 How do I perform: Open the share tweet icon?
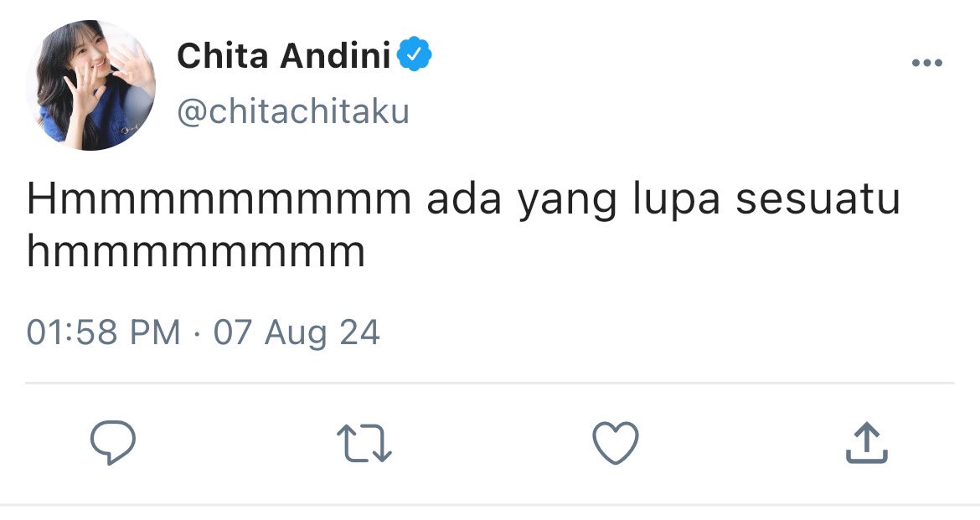click(x=867, y=442)
